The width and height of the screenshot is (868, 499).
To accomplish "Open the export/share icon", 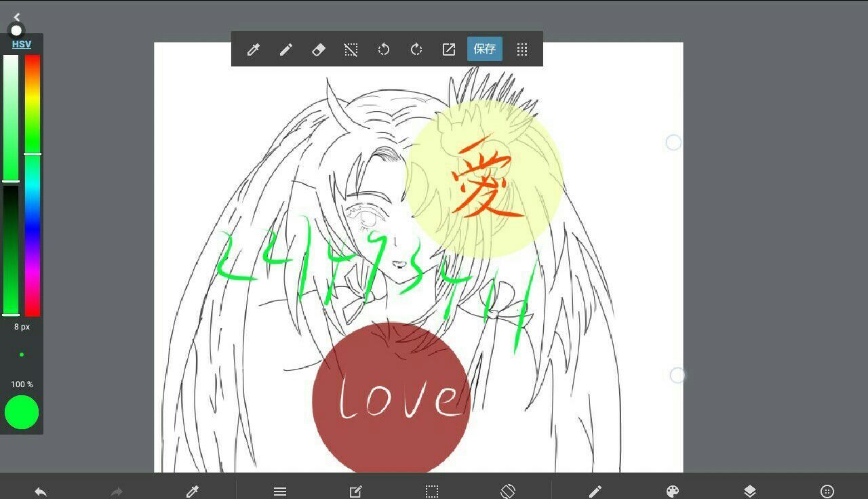I will tap(449, 49).
